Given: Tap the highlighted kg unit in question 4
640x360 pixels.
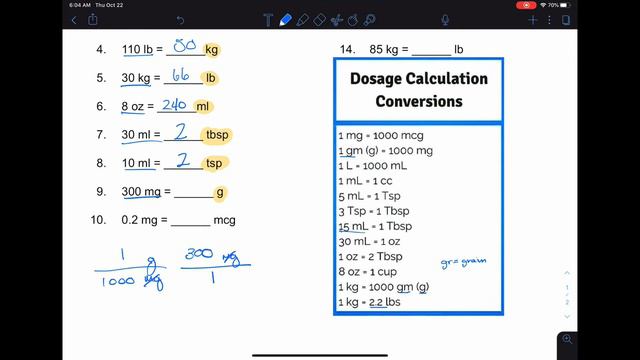Looking at the screenshot, I should pos(212,50).
